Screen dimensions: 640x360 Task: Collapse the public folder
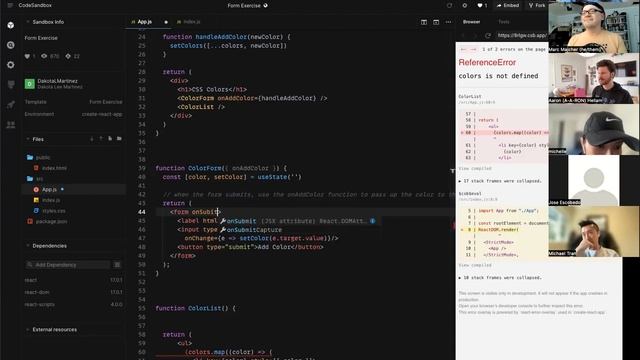point(39,157)
